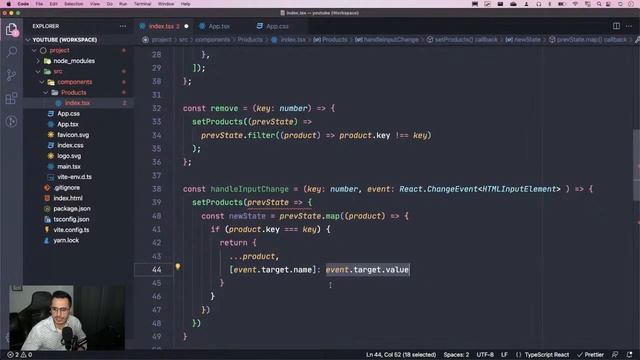Open logo.svg in the explorer
This screenshot has height=360, width=640.
point(78,156)
